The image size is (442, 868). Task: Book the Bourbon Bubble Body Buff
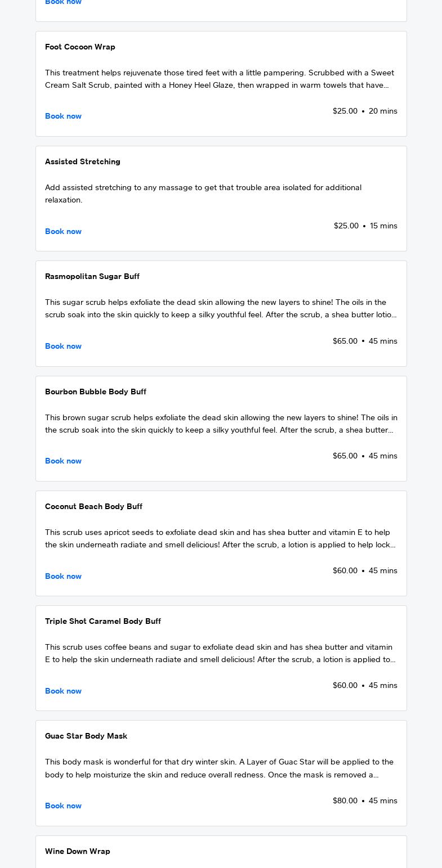pyautogui.click(x=63, y=461)
